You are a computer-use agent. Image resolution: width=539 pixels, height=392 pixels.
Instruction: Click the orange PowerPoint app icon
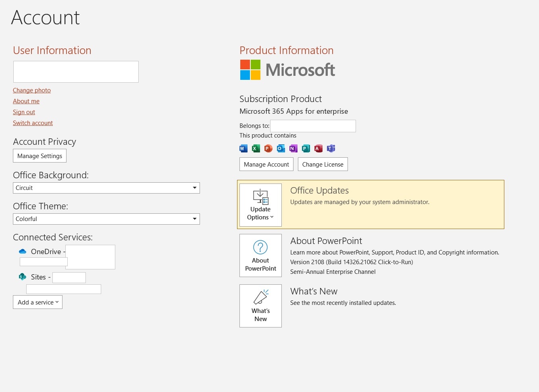click(x=268, y=148)
